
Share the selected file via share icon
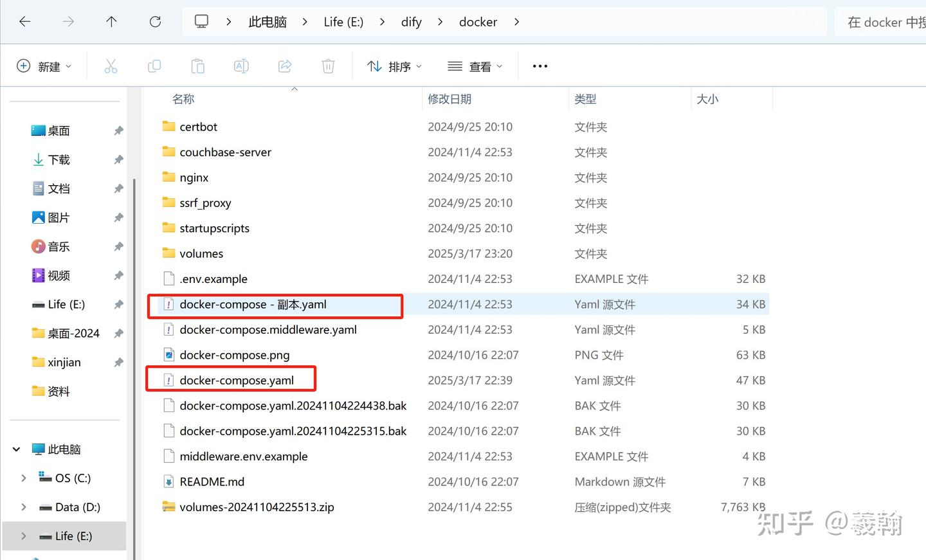point(285,66)
